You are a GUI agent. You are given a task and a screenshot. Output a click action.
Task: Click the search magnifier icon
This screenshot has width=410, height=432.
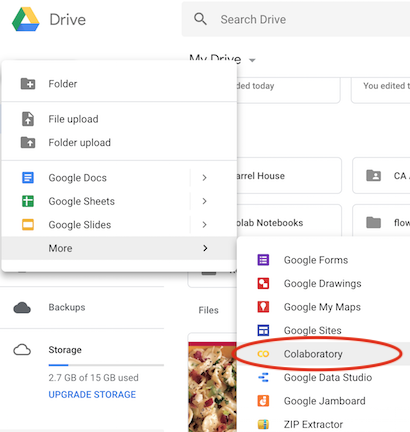(200, 19)
